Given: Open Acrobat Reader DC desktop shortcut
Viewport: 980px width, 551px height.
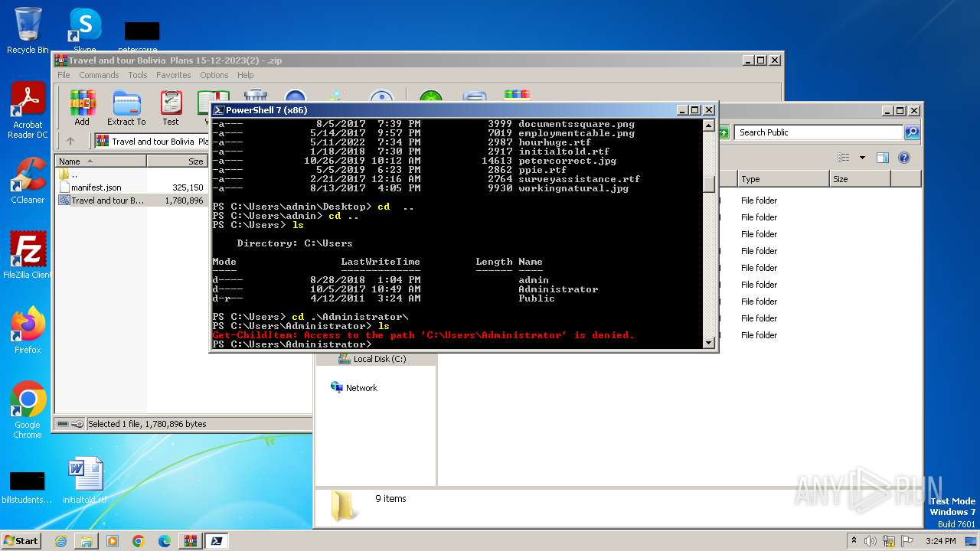Looking at the screenshot, I should tap(28, 111).
